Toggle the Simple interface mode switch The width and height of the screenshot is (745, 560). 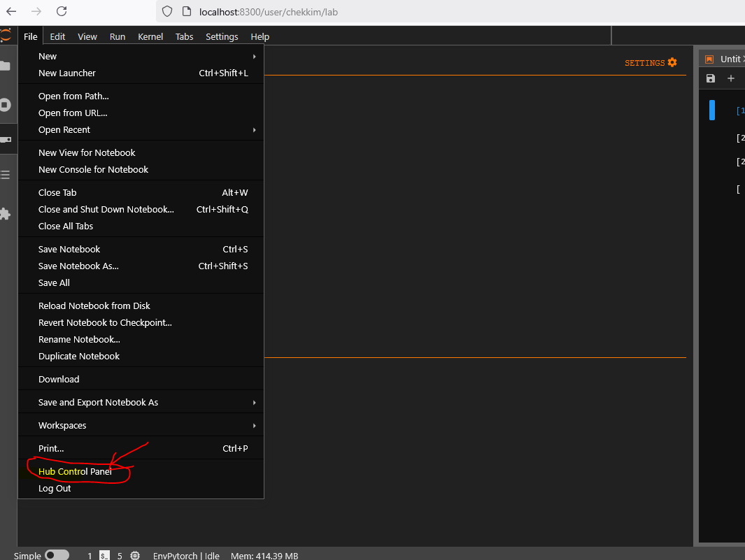point(57,555)
